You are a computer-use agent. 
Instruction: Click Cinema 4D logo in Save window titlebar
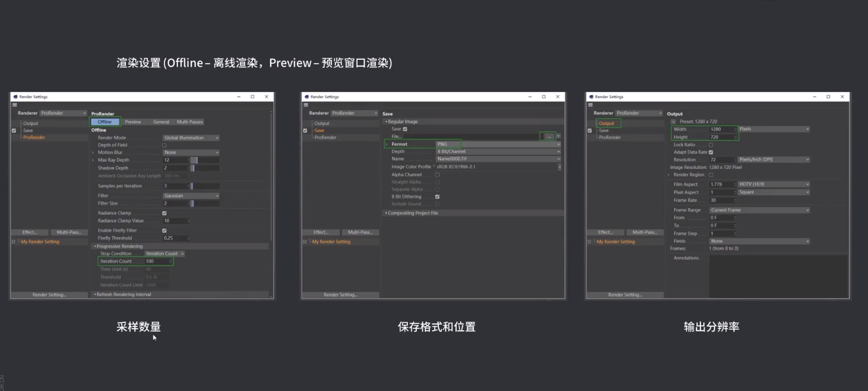306,97
